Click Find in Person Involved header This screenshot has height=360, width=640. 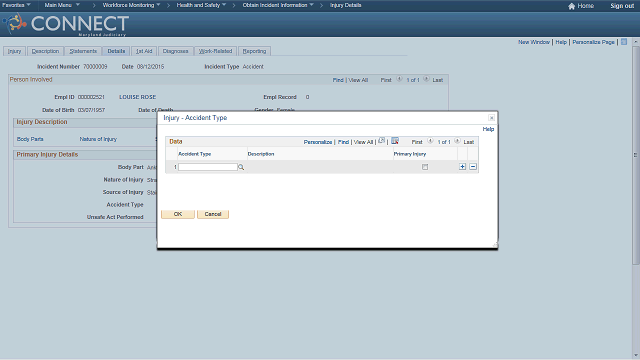tap(338, 80)
